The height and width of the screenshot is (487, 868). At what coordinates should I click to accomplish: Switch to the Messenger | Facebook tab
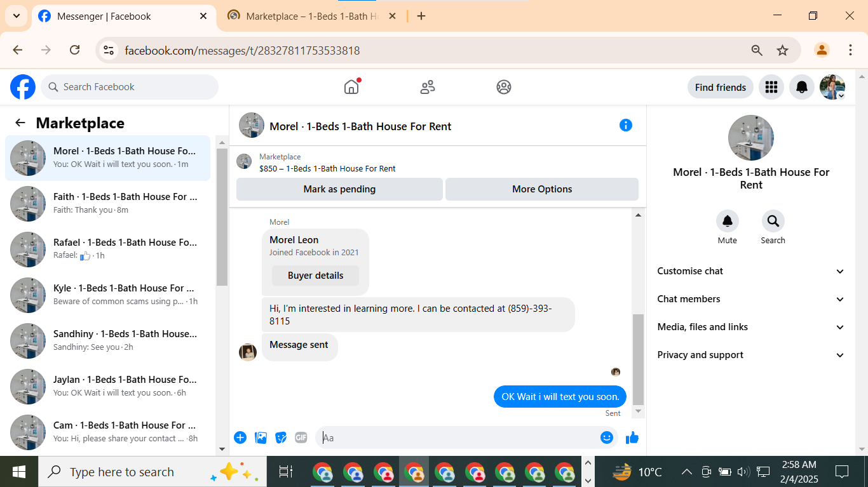(123, 17)
